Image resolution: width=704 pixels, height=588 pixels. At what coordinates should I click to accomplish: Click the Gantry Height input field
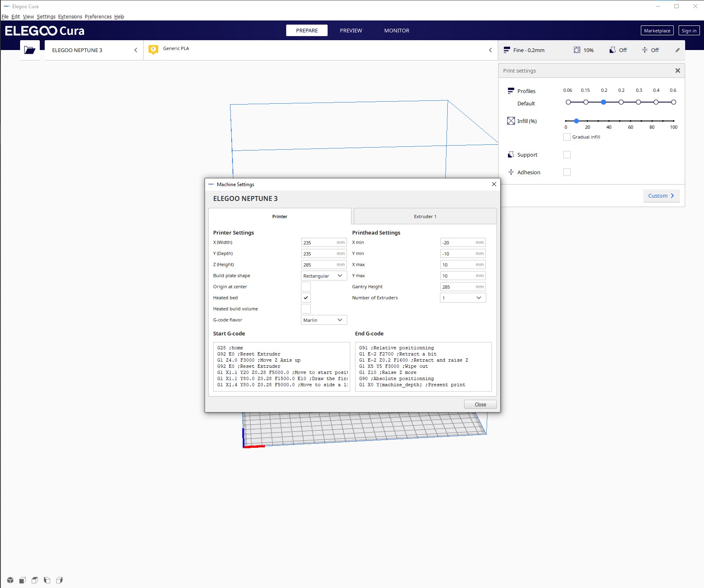463,287
